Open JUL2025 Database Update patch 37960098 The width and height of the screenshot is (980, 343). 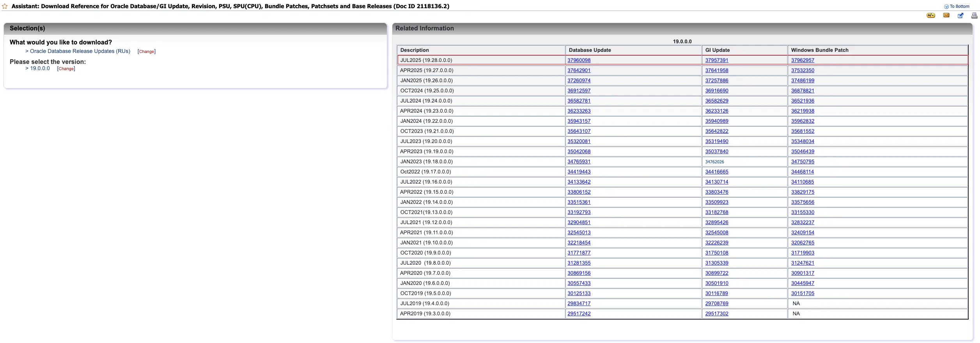click(x=579, y=60)
